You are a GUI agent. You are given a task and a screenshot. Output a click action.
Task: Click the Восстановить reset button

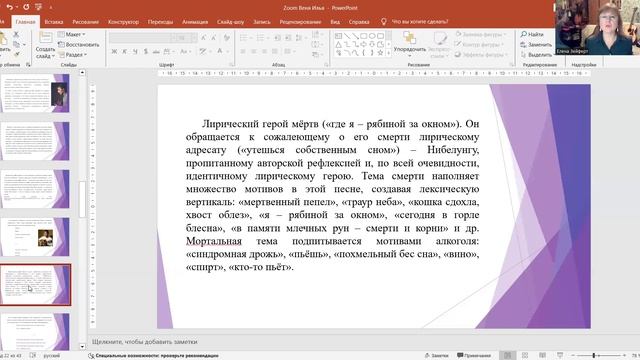click(79, 44)
